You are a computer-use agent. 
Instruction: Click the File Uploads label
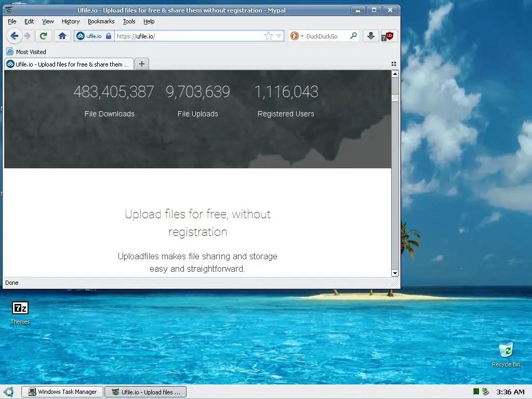pyautogui.click(x=198, y=114)
